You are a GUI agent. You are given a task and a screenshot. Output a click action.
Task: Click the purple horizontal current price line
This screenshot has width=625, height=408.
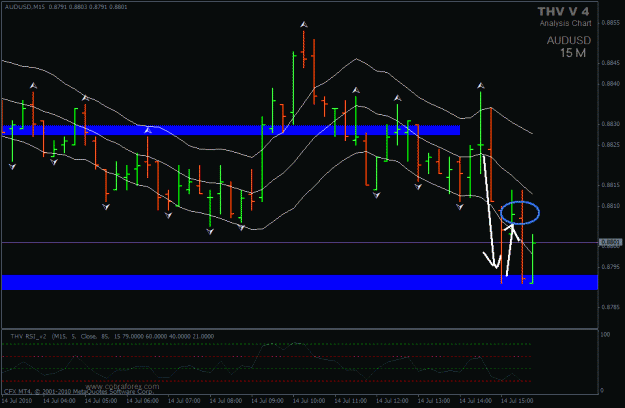[300, 242]
